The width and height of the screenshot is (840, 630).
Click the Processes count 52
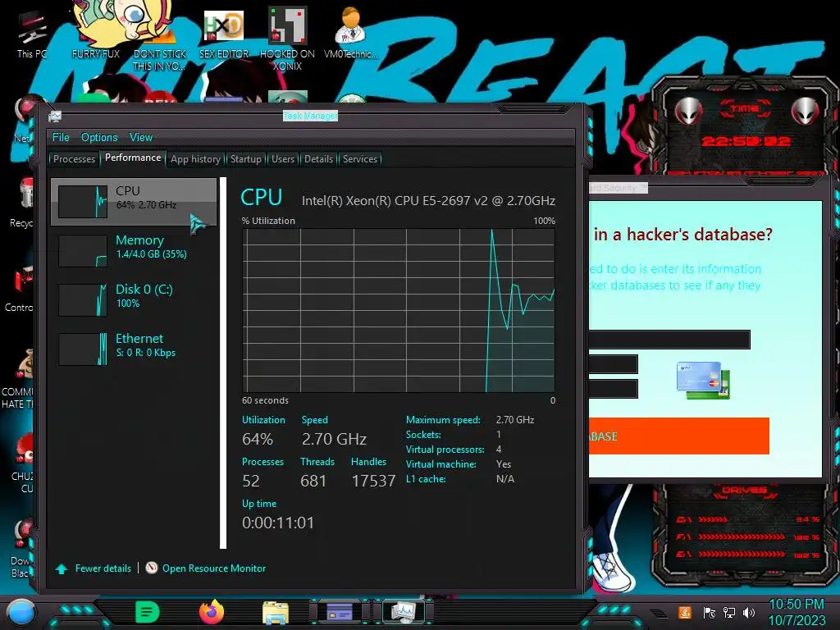coord(251,481)
